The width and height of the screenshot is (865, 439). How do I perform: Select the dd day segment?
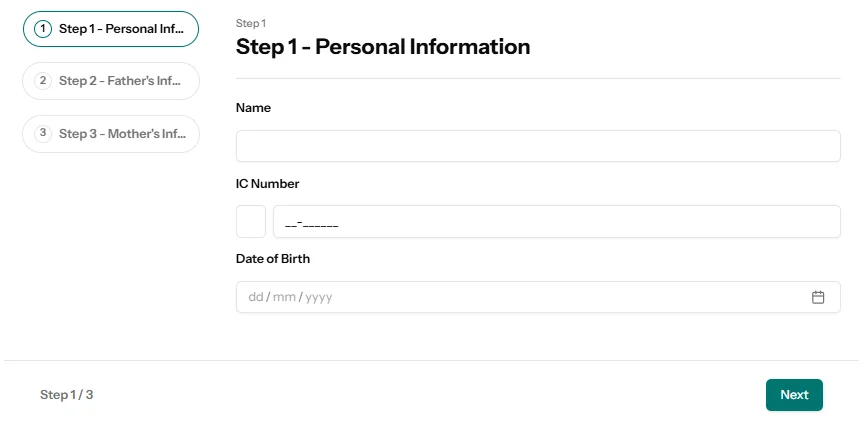pyautogui.click(x=255, y=297)
